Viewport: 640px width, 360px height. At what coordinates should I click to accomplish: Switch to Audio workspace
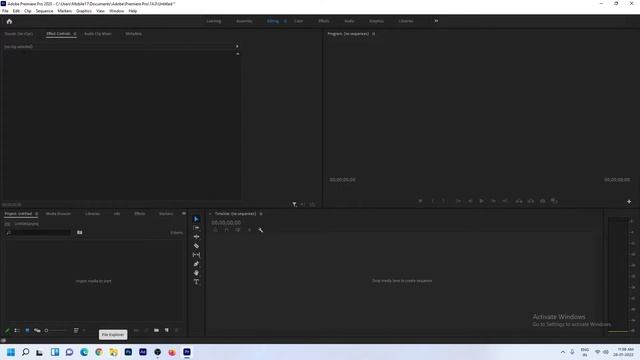[349, 21]
